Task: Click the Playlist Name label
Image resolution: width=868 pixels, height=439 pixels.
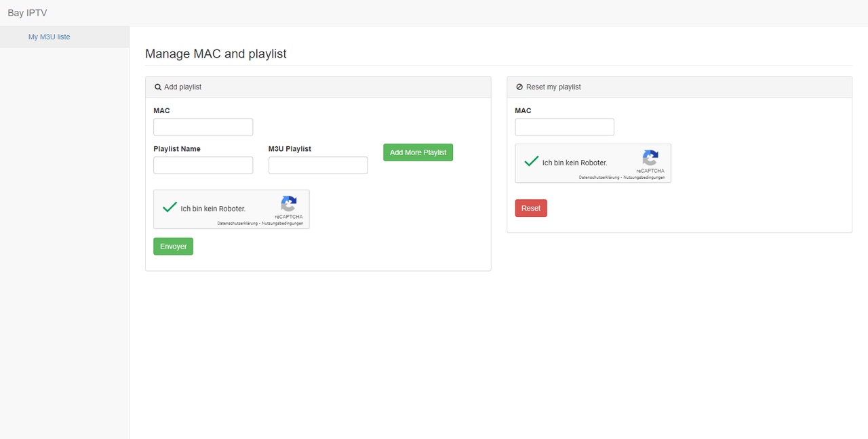Action: click(x=177, y=149)
